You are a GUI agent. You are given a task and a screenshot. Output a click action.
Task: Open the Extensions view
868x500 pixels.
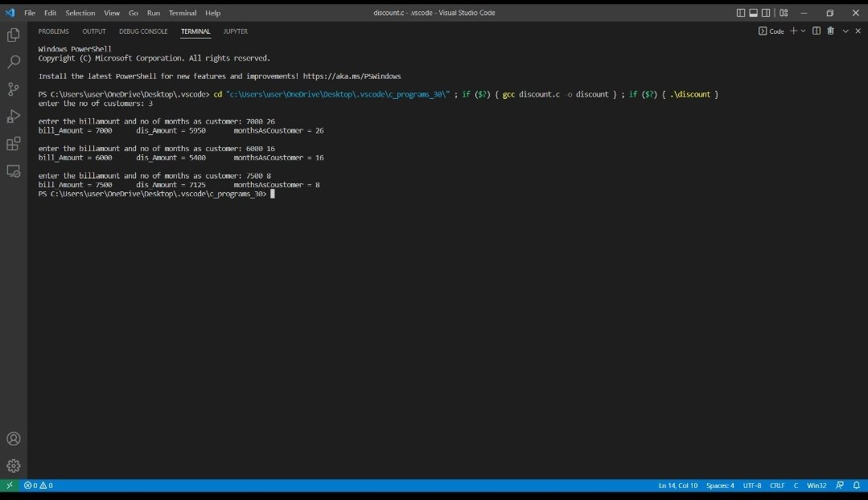tap(14, 144)
